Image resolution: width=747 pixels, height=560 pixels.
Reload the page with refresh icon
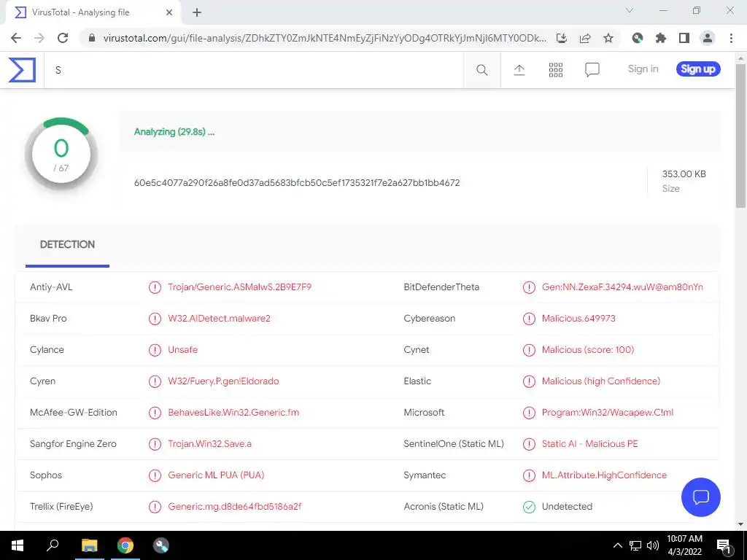[x=63, y=38]
